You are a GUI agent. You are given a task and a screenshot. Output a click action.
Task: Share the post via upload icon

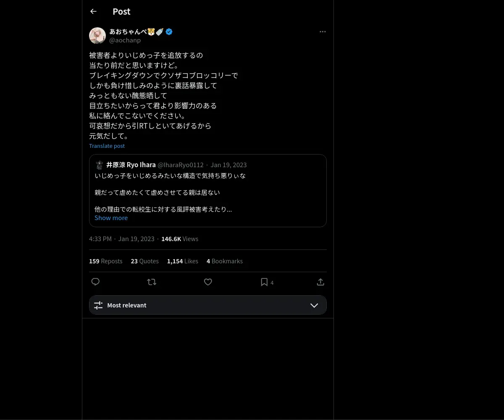(320, 282)
